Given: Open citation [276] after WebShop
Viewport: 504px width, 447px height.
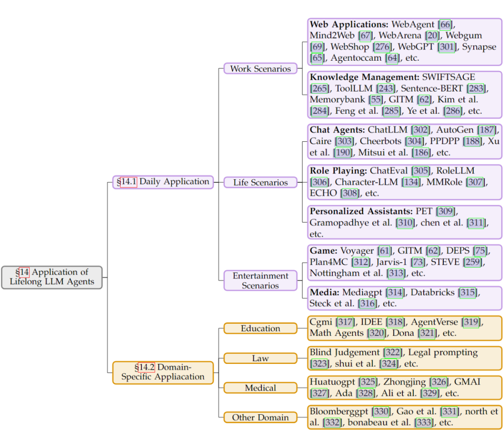Looking at the screenshot, I should pos(382,47).
